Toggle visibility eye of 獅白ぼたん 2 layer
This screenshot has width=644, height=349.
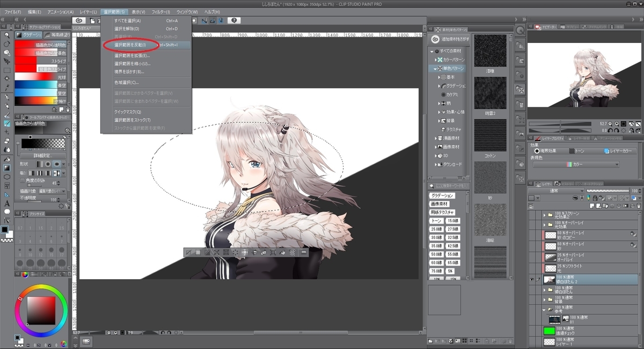pos(532,280)
